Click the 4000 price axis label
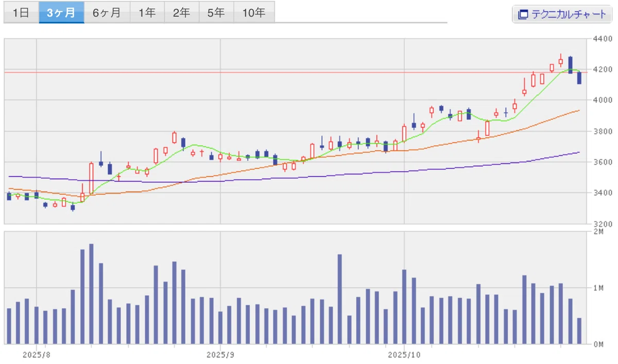 (602, 100)
